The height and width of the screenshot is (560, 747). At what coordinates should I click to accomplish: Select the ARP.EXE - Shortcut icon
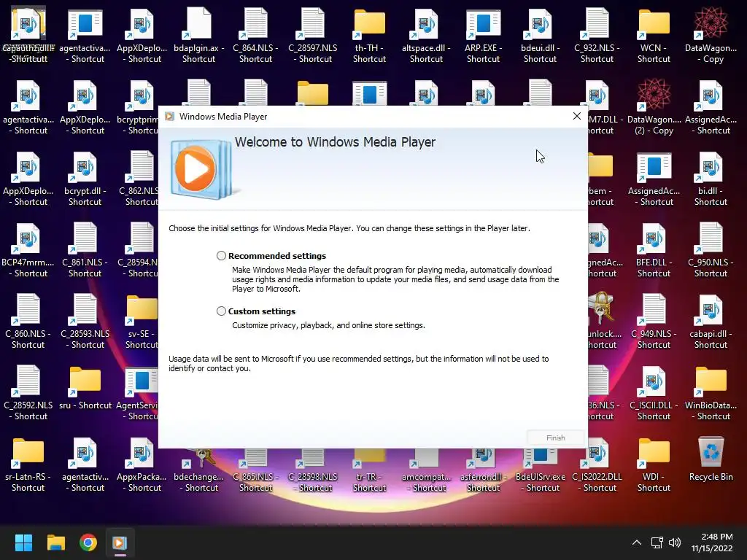(x=483, y=36)
